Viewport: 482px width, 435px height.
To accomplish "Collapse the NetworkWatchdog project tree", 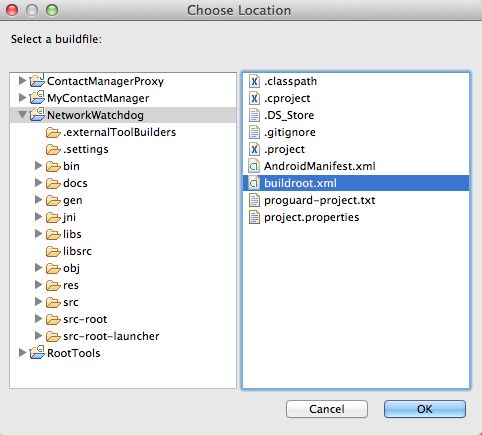I will pyautogui.click(x=22, y=115).
